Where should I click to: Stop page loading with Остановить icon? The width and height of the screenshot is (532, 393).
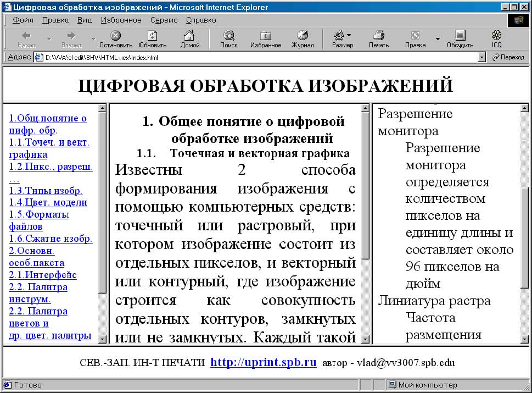coord(116,39)
